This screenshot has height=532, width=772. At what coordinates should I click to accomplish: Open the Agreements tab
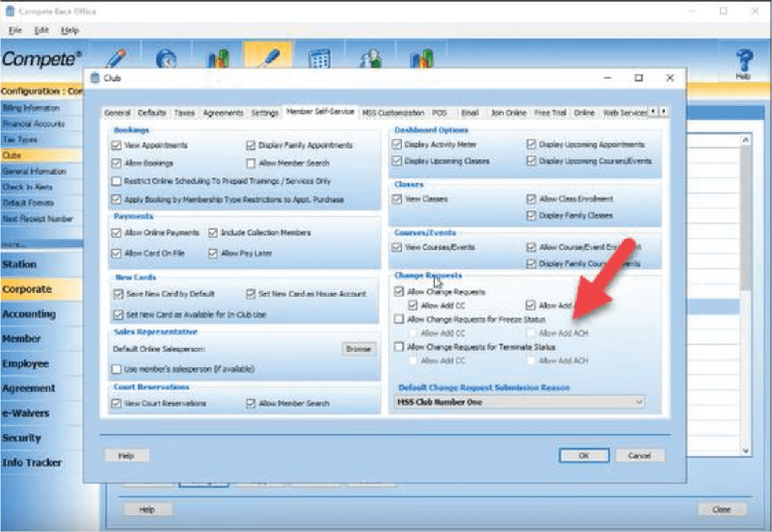tap(223, 113)
